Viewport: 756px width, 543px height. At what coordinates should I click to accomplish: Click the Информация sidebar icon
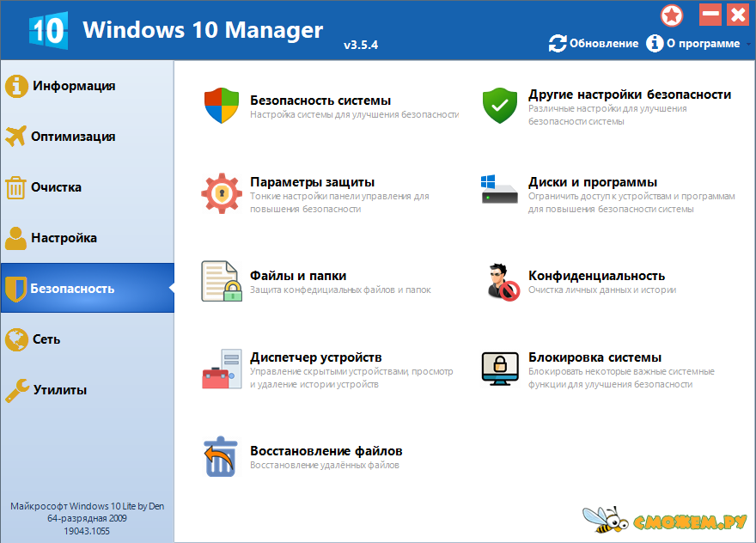(16, 86)
